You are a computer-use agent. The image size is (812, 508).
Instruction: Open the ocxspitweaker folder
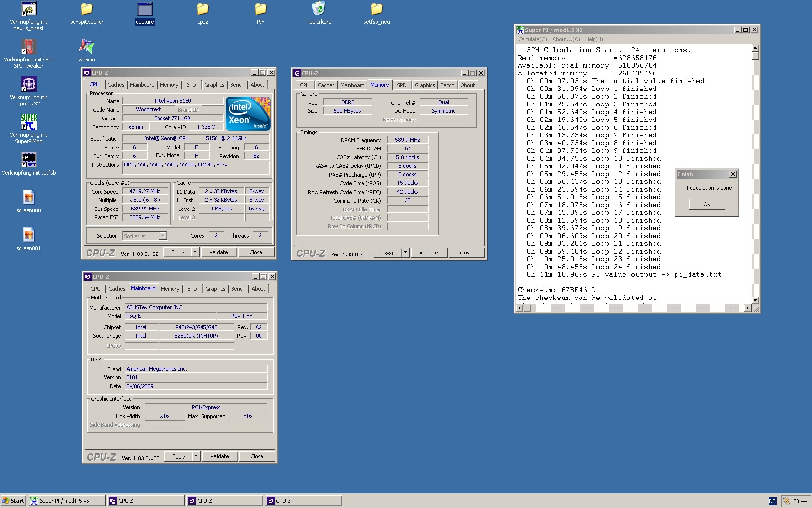click(x=87, y=9)
